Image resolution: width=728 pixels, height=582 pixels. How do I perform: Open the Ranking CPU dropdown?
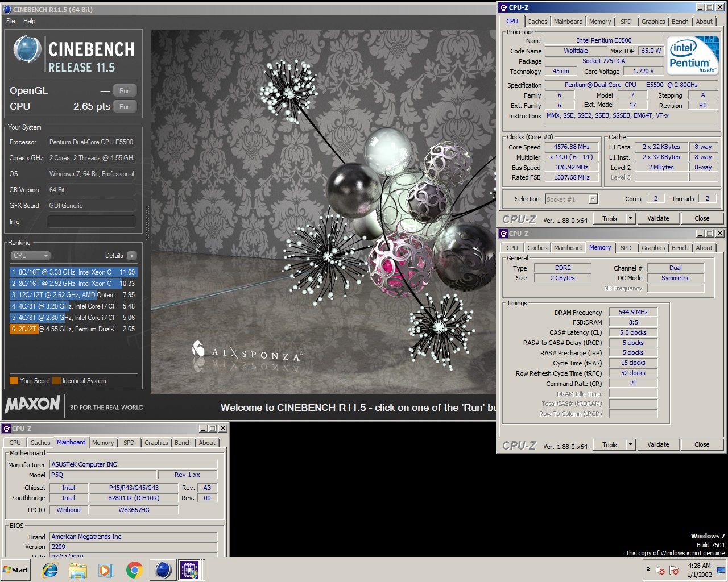click(31, 256)
